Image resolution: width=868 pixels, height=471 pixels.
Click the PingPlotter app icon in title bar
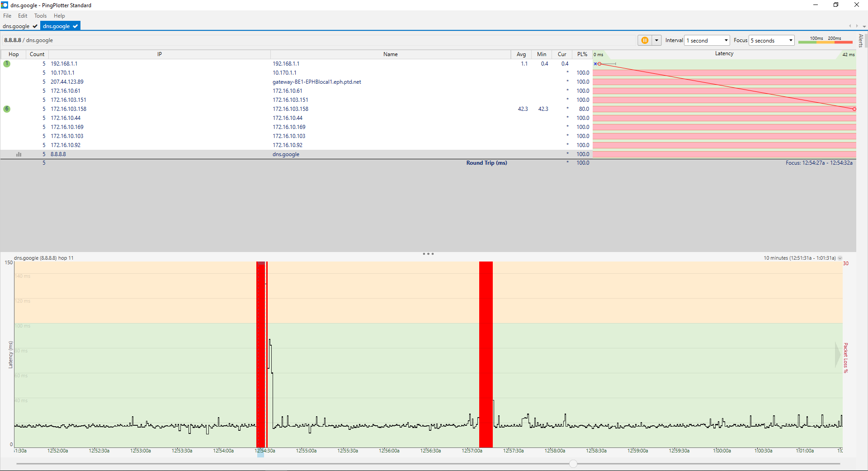click(x=5, y=5)
